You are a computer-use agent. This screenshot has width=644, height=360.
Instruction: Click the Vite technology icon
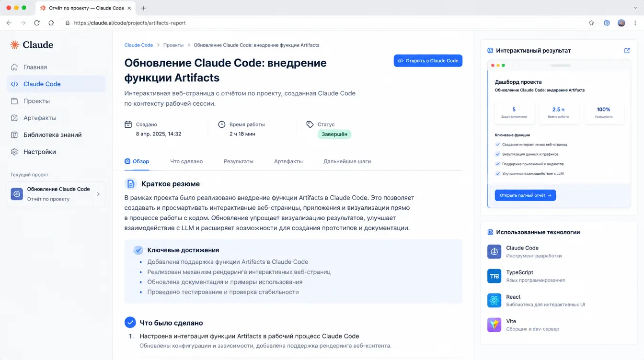click(494, 325)
